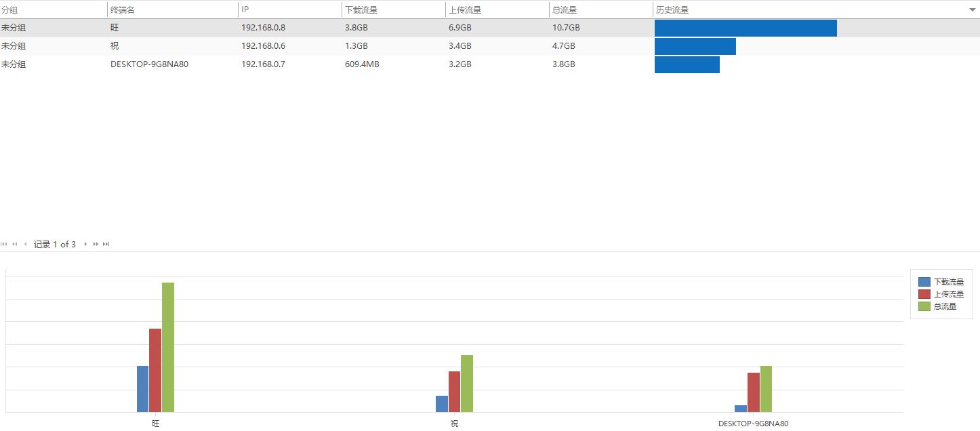
Task: Go to the previous record
Action: pos(25,244)
